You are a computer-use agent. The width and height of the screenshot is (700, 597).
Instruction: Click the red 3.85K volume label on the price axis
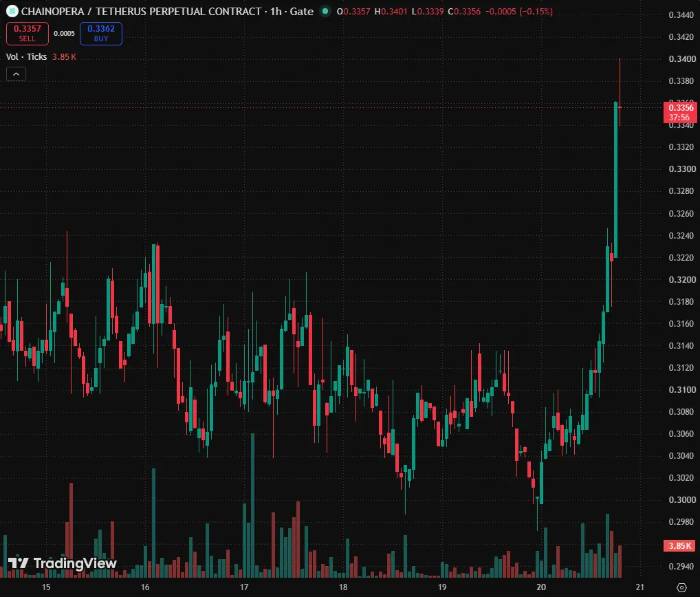[679, 545]
